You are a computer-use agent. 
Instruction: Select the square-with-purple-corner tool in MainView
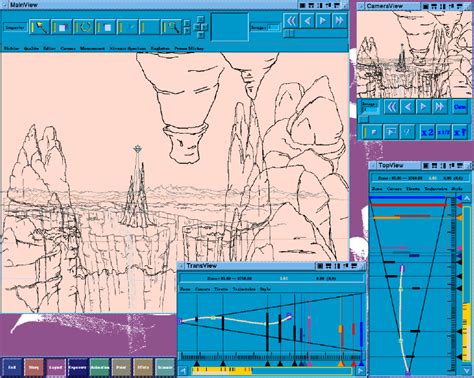[x=62, y=27]
